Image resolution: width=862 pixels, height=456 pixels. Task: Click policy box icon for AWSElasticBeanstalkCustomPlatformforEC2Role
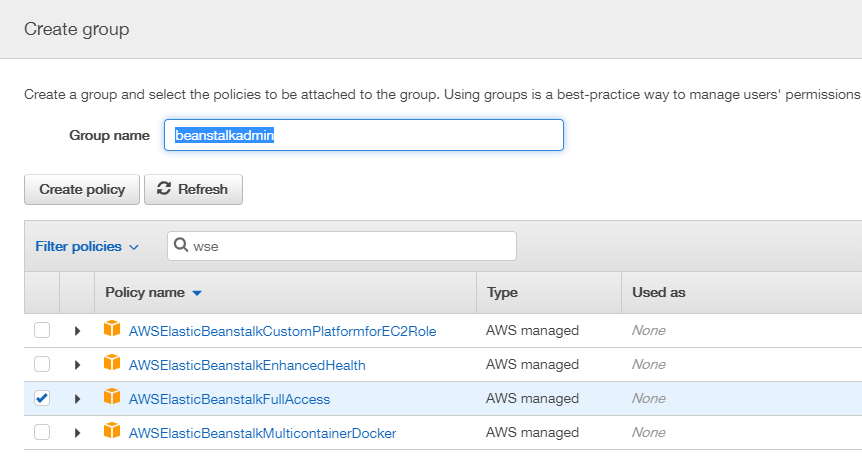click(112, 330)
